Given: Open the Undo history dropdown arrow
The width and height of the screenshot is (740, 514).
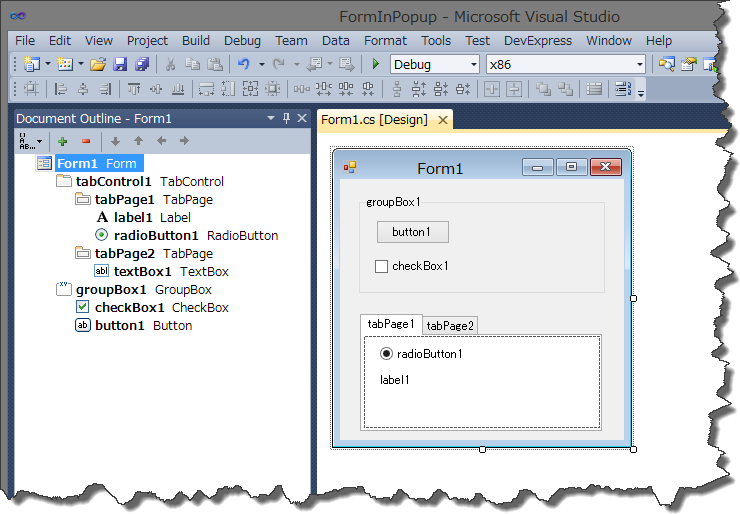Looking at the screenshot, I should [261, 64].
